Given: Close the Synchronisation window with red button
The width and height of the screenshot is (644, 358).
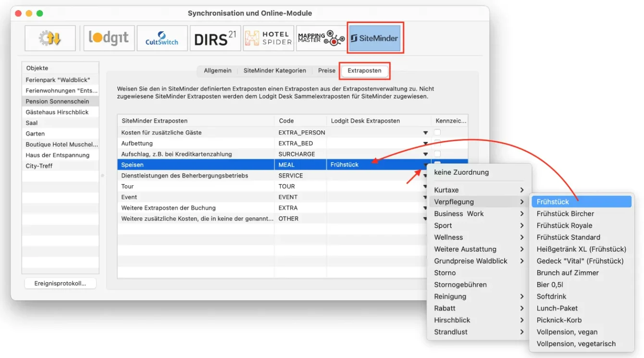Looking at the screenshot, I should [x=18, y=13].
